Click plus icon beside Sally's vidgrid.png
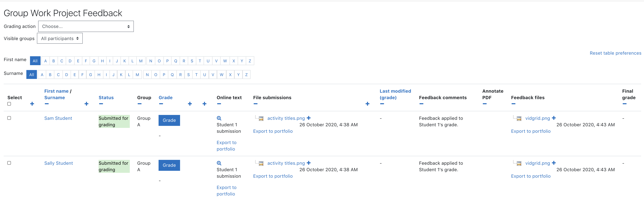 [554, 163]
